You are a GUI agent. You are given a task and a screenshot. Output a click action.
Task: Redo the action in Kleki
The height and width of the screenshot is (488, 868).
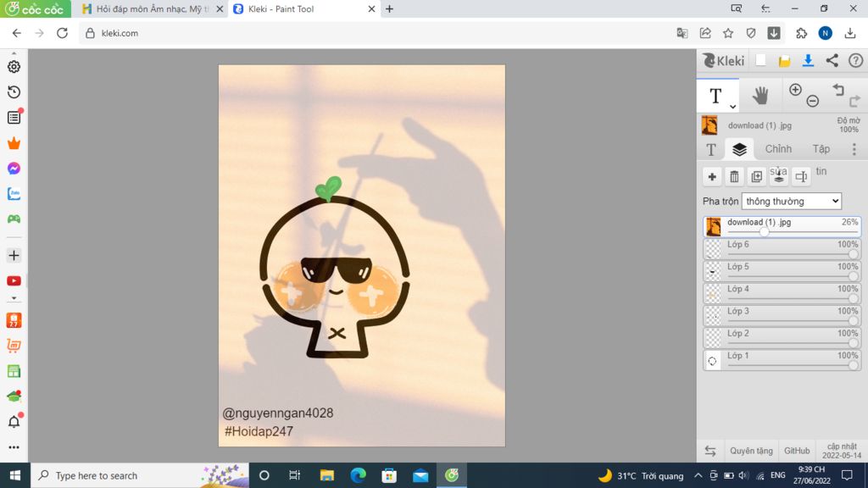pos(855,101)
